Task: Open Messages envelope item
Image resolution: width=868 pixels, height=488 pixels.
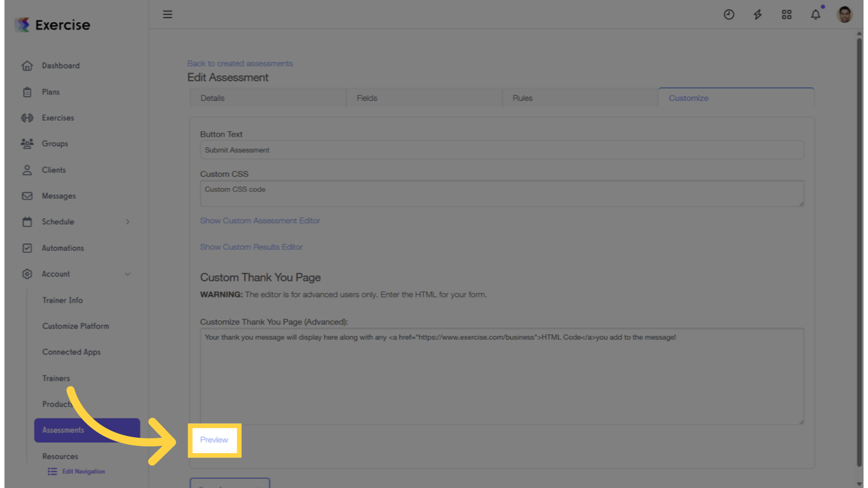Action: point(27,196)
